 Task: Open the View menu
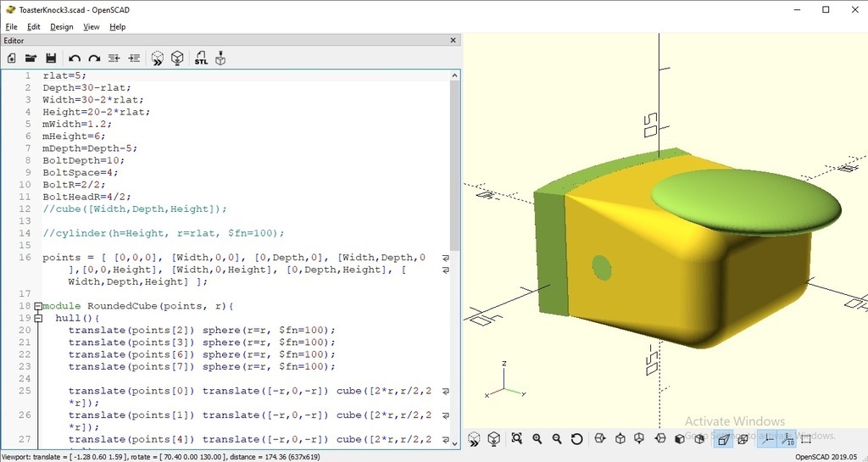(x=91, y=26)
